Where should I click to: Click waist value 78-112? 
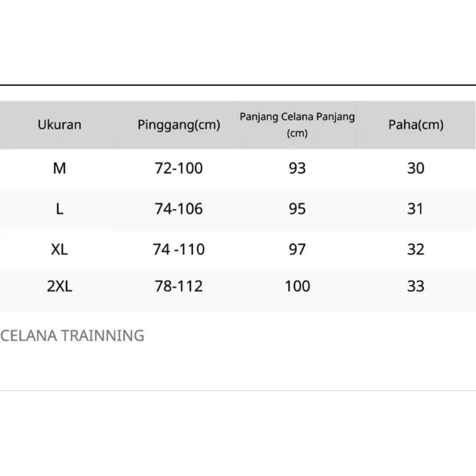(x=178, y=286)
